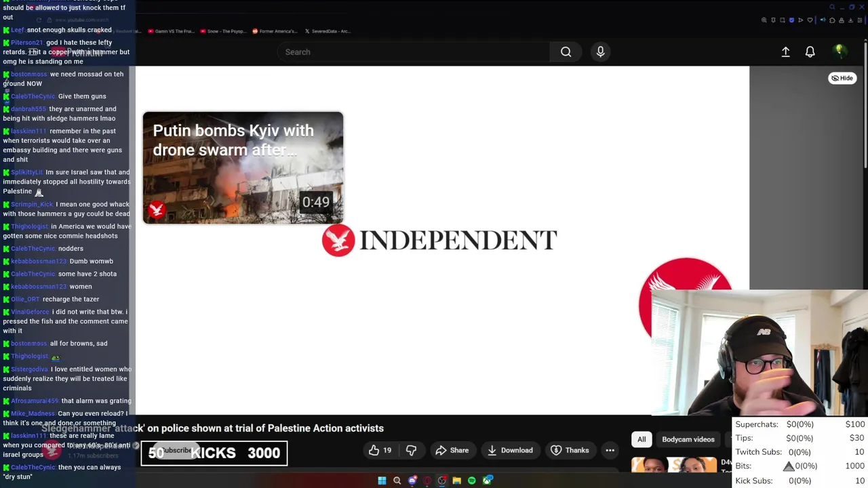This screenshot has width=868, height=488.
Task: Like the video with 19 likes
Action: click(x=380, y=450)
